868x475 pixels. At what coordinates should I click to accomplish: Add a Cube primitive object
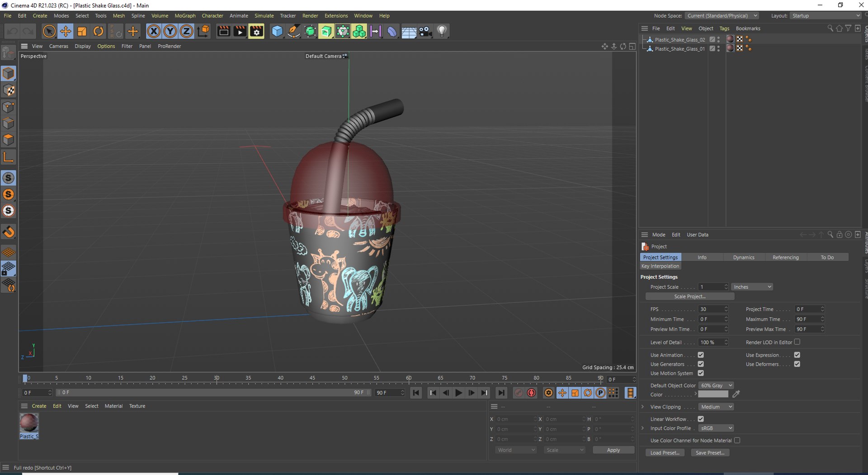click(277, 31)
